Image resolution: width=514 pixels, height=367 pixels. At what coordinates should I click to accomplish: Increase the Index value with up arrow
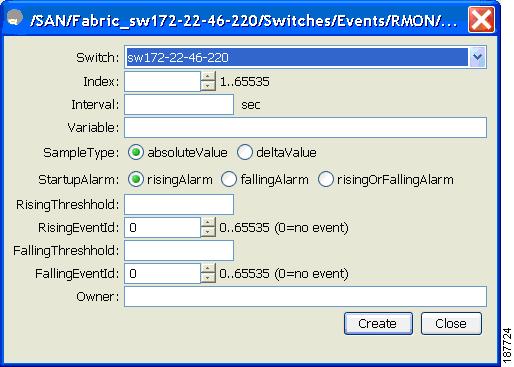208,77
